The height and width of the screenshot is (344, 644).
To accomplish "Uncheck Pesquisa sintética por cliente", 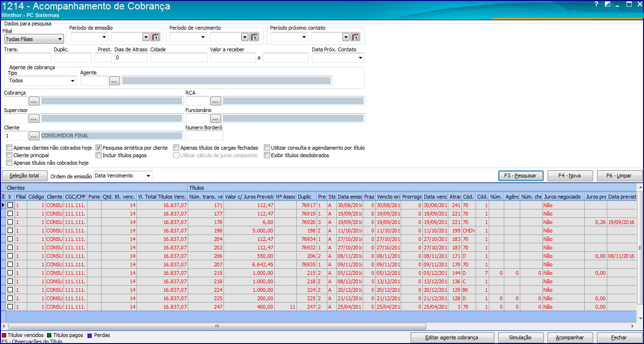I will click(x=99, y=148).
